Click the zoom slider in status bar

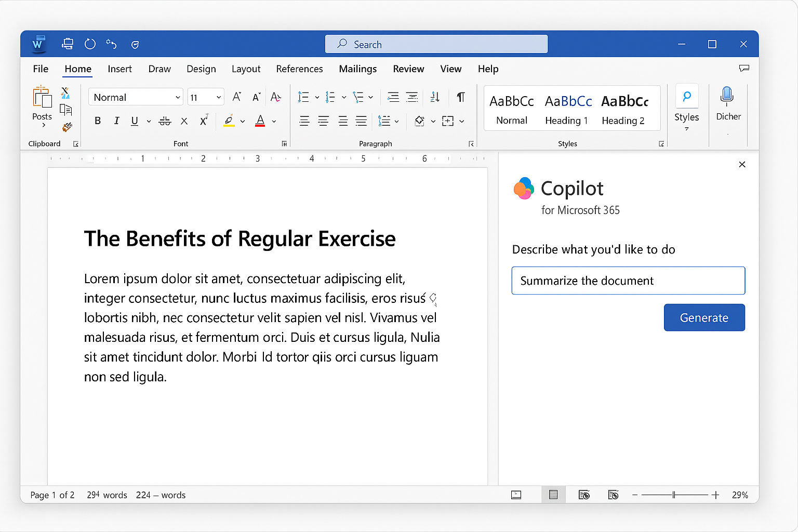[x=674, y=495]
